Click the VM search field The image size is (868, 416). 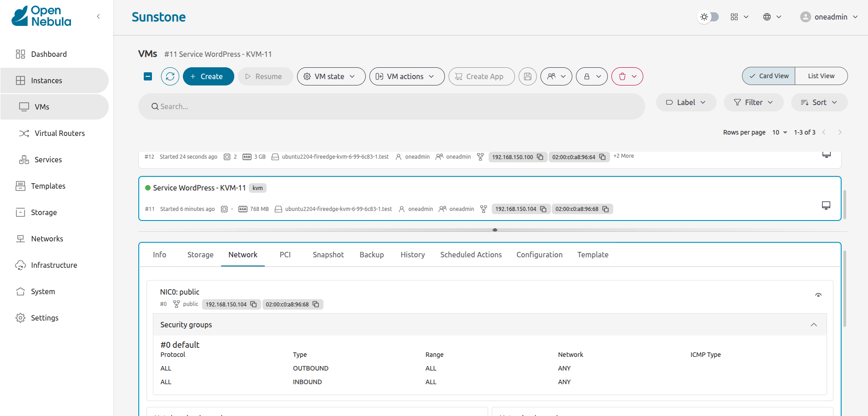[391, 106]
